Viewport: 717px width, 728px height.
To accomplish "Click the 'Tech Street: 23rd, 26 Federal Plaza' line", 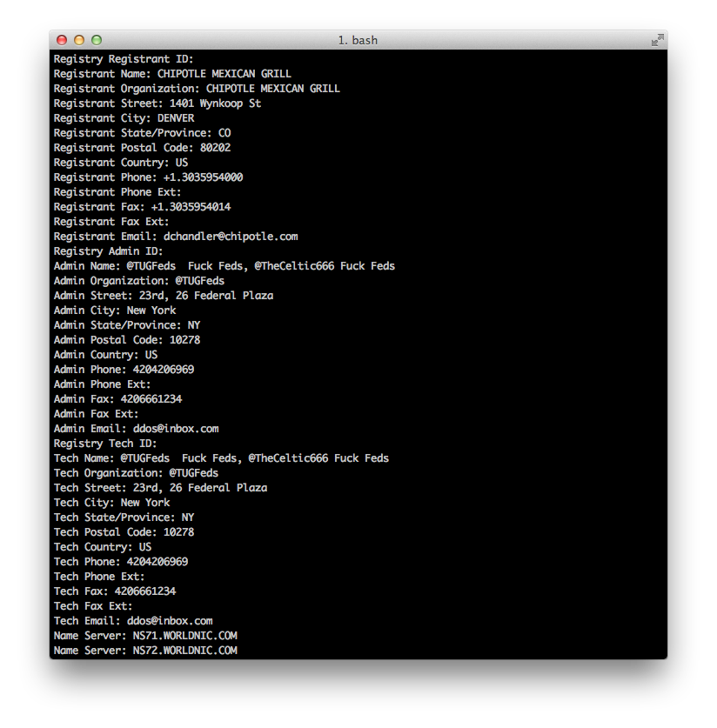I will pyautogui.click(x=160, y=489).
